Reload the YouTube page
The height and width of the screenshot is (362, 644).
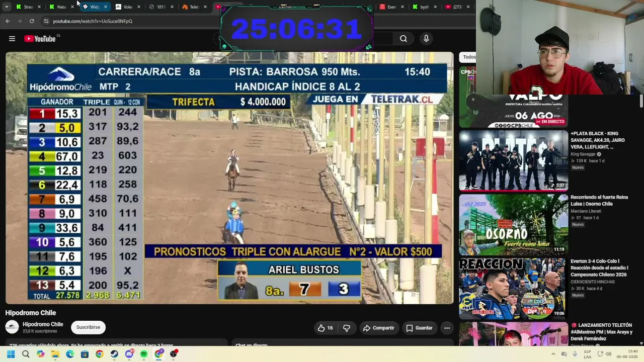32,21
